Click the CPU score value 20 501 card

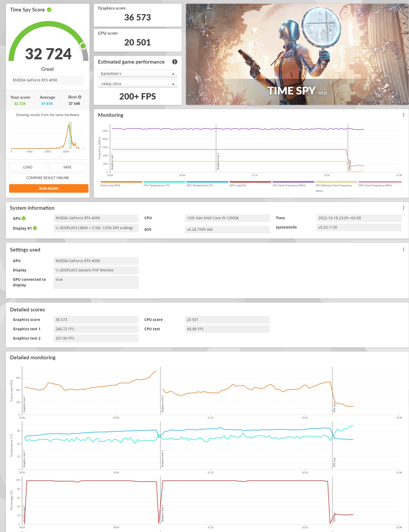(x=137, y=40)
